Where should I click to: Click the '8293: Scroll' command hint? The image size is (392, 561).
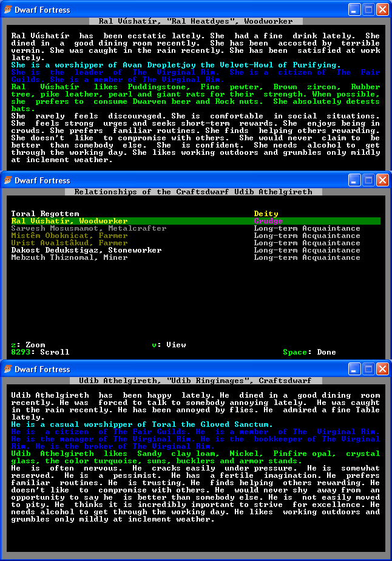[x=40, y=352]
